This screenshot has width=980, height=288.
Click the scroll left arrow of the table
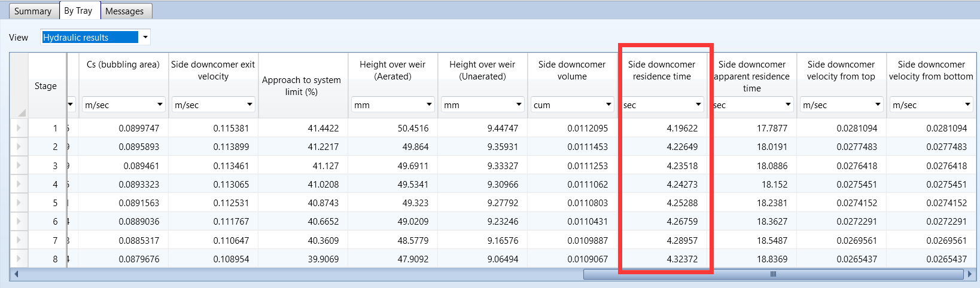pos(16,274)
